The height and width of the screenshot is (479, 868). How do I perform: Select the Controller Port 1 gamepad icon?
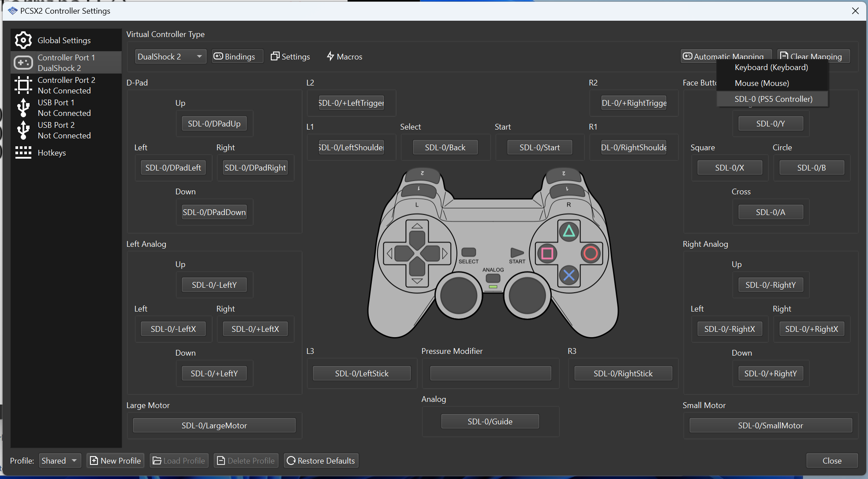[x=23, y=62]
